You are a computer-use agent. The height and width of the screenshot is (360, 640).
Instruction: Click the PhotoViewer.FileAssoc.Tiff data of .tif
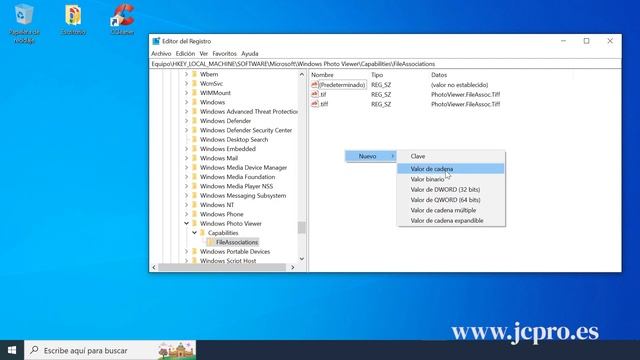465,94
